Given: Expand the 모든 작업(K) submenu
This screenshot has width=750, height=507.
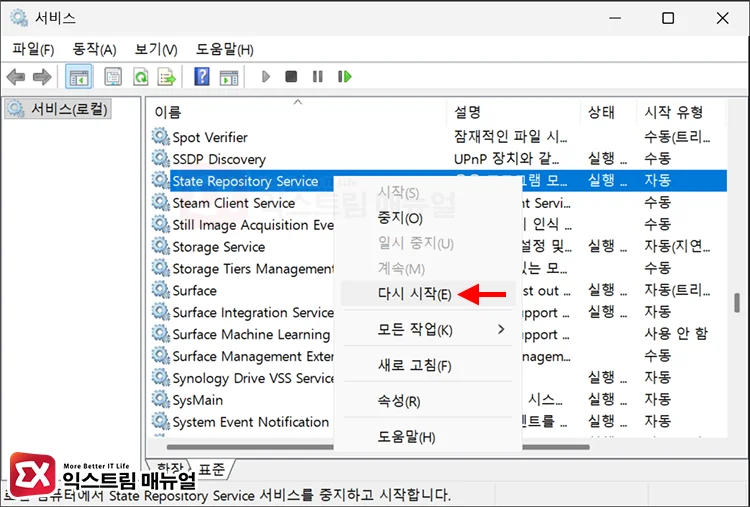Looking at the screenshot, I should [x=428, y=330].
